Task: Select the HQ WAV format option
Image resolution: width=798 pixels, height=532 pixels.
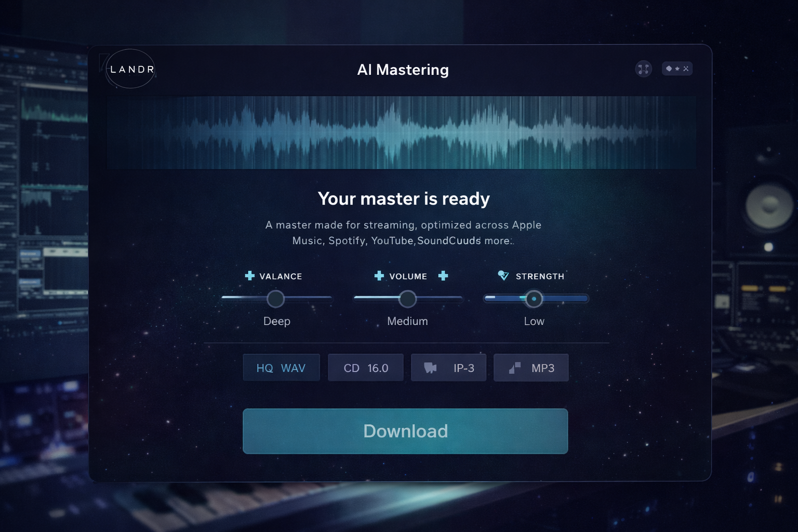Action: pyautogui.click(x=281, y=368)
